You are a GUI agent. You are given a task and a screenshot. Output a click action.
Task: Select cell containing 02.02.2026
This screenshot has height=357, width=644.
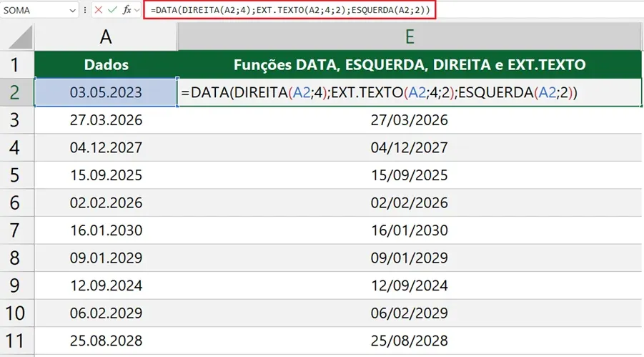106,202
